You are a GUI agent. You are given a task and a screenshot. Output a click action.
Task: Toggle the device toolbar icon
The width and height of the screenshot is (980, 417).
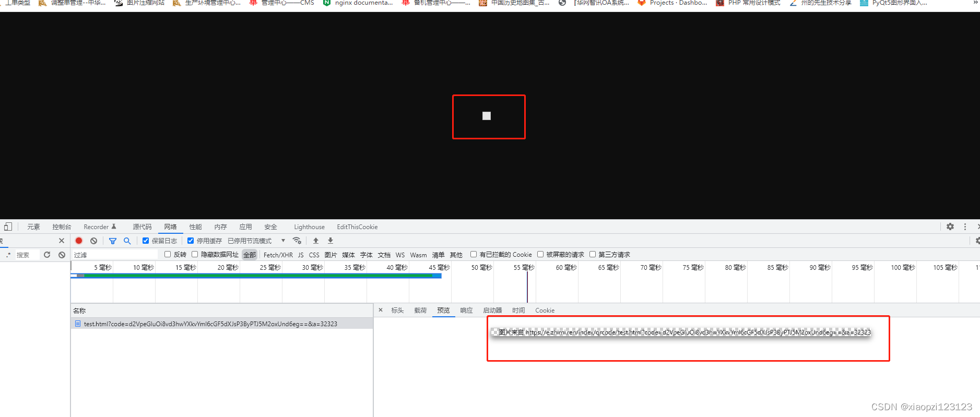click(8, 227)
